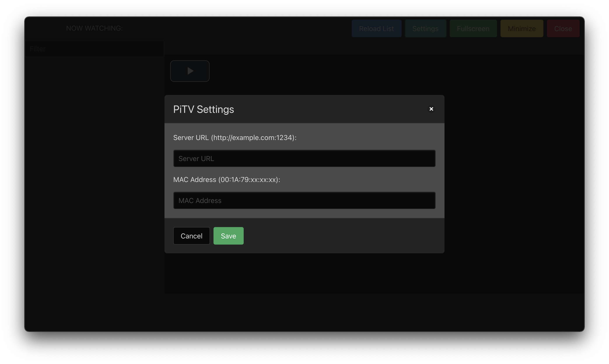
Task: Minimize the PiTV player
Action: [521, 28]
